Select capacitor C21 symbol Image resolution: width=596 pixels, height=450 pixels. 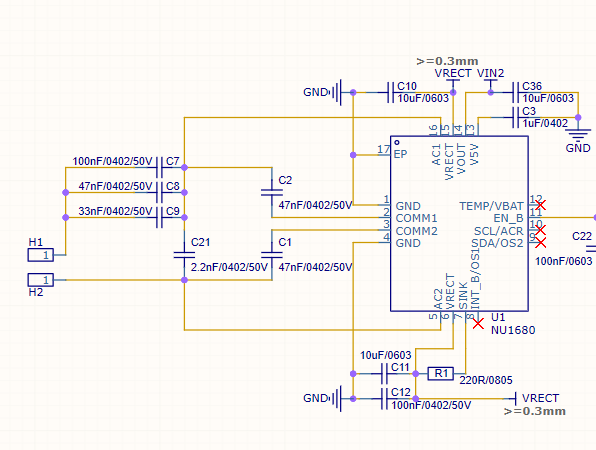pos(184,255)
